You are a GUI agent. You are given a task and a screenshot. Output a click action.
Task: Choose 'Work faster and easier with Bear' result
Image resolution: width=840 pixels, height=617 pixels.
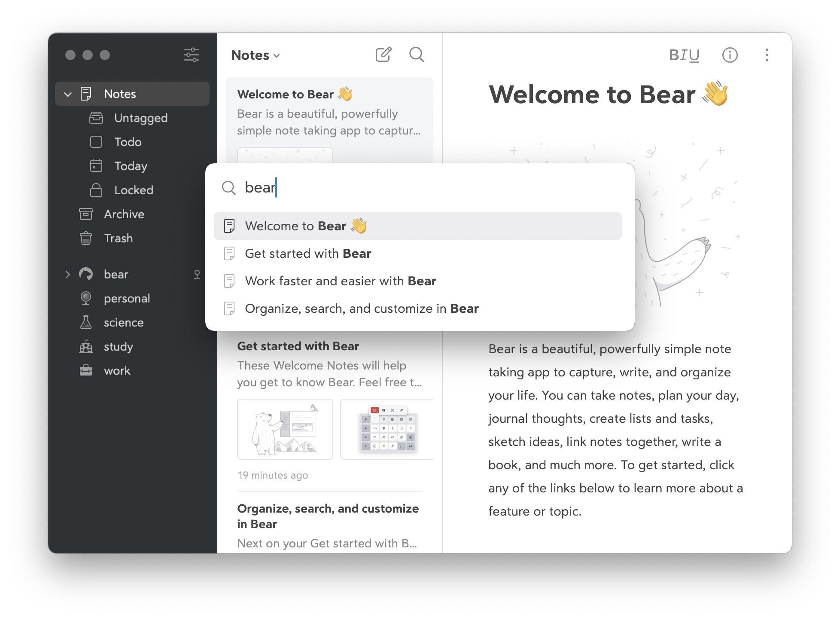coord(340,281)
